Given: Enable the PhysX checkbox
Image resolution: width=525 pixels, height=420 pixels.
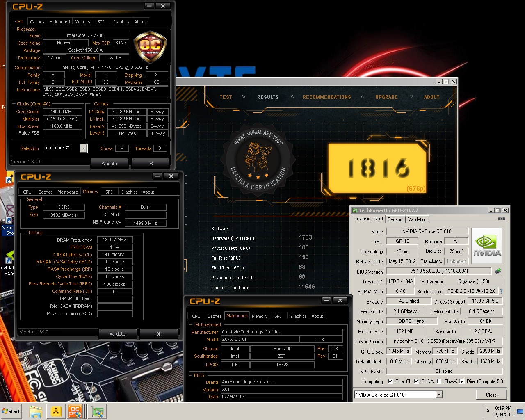Looking at the screenshot, I should (x=439, y=381).
